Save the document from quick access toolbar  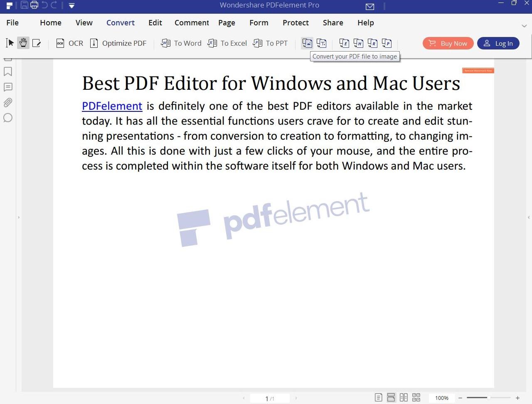[x=25, y=5]
